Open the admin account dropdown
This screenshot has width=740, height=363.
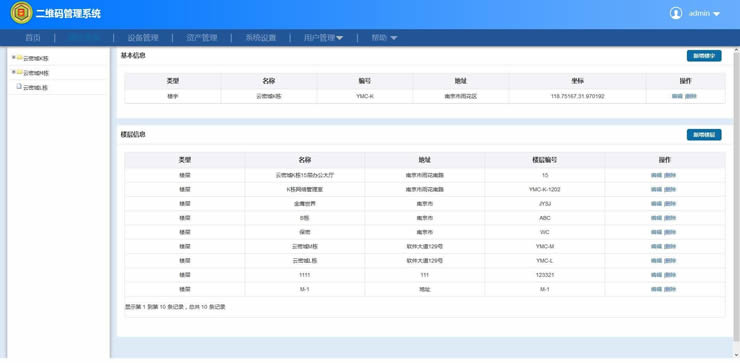click(x=704, y=14)
